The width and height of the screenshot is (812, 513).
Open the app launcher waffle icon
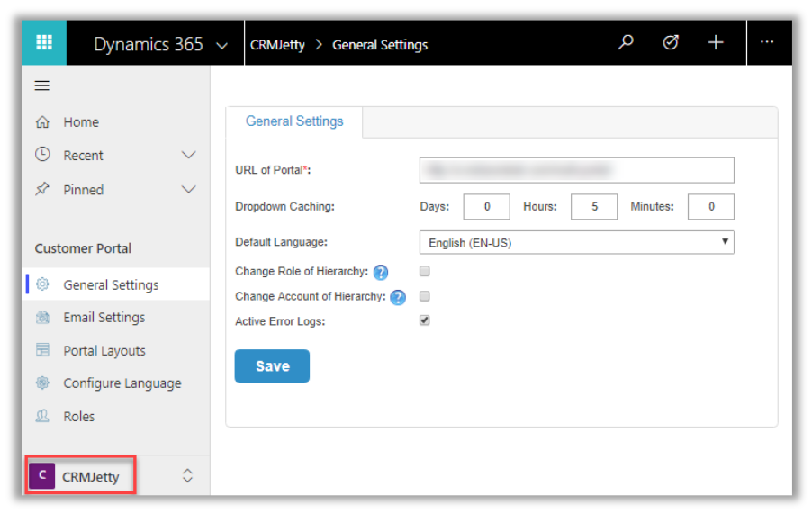[x=44, y=43]
